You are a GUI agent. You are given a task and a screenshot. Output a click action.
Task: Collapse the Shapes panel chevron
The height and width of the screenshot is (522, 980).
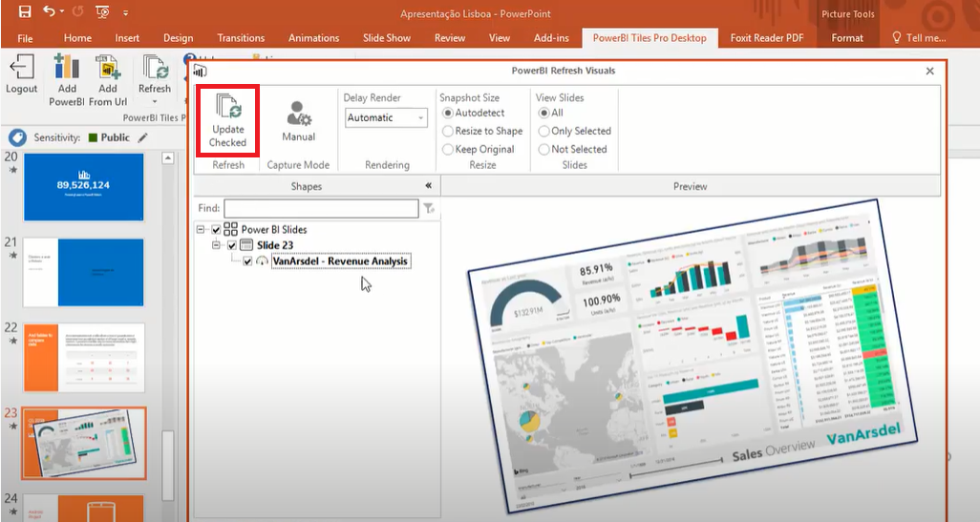pyautogui.click(x=428, y=185)
